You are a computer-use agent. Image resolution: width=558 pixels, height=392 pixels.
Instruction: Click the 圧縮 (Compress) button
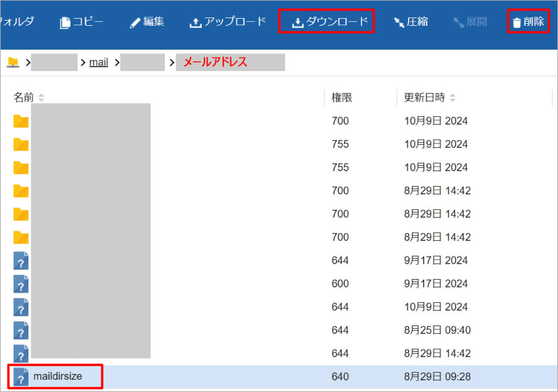pos(411,22)
